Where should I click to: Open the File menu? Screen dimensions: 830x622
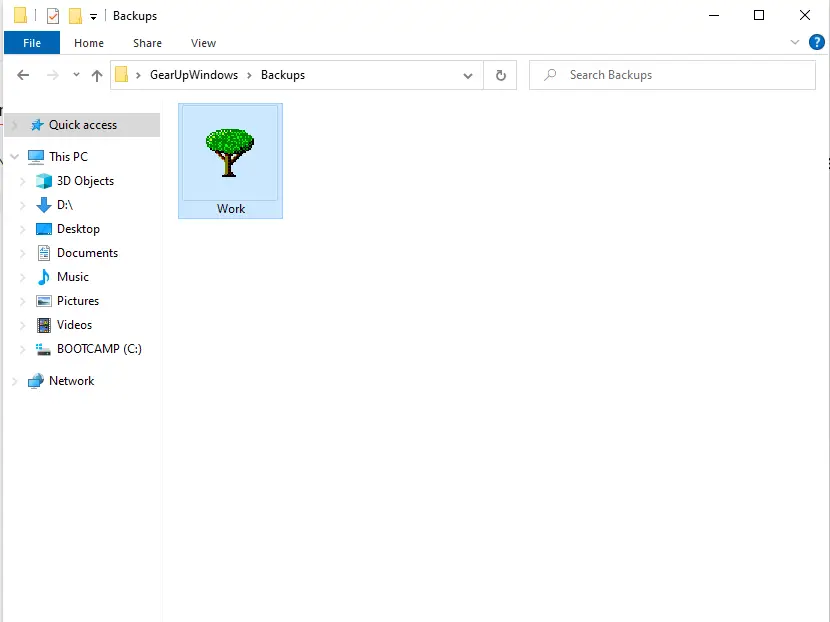(x=32, y=43)
